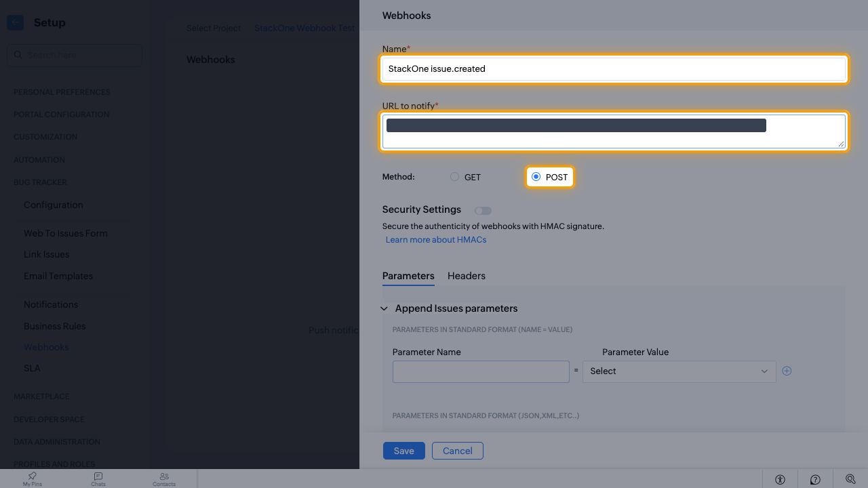The width and height of the screenshot is (868, 488).
Task: Click the accessibility icon in bottom bar
Action: click(780, 479)
